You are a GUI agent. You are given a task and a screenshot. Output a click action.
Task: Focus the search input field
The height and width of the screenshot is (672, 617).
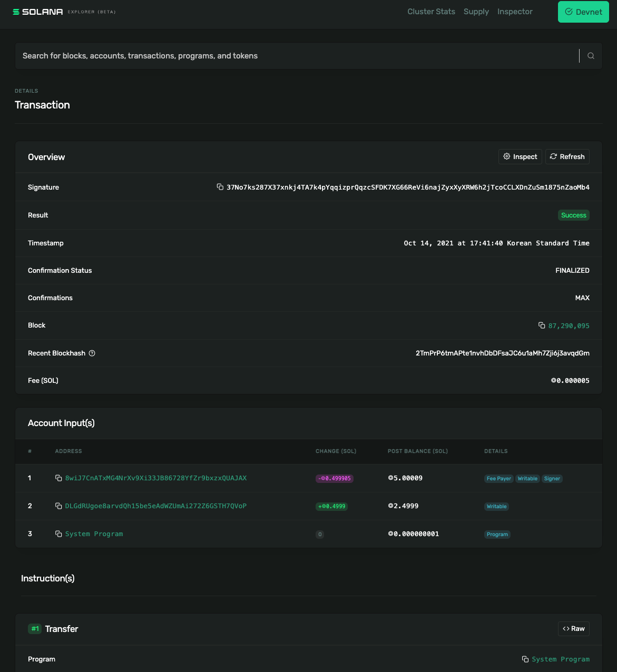298,56
